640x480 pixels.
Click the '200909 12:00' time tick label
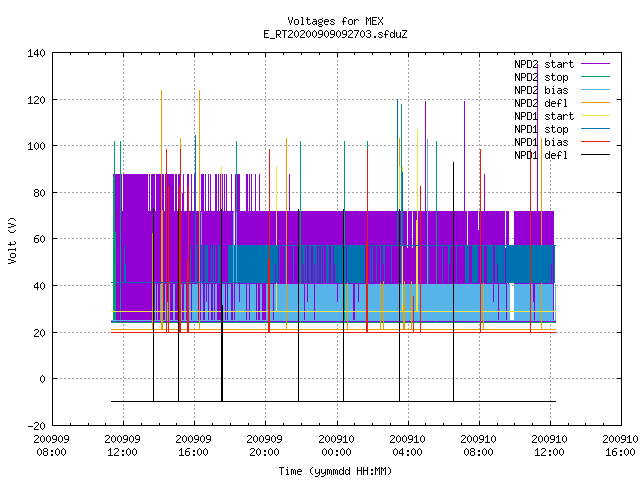coord(122,446)
